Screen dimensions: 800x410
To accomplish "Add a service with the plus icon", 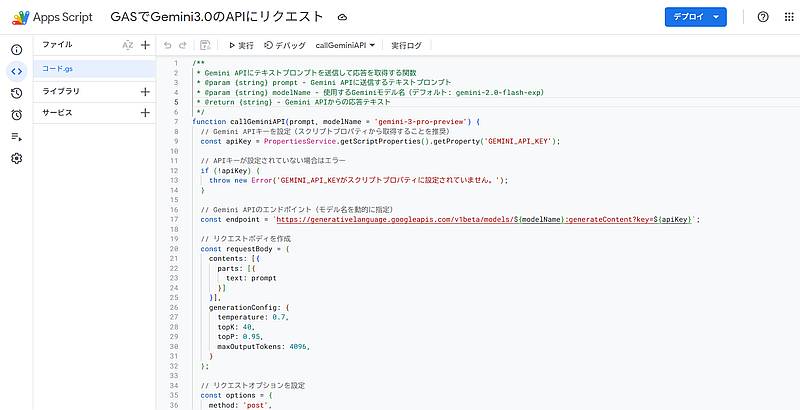I will click(x=145, y=113).
